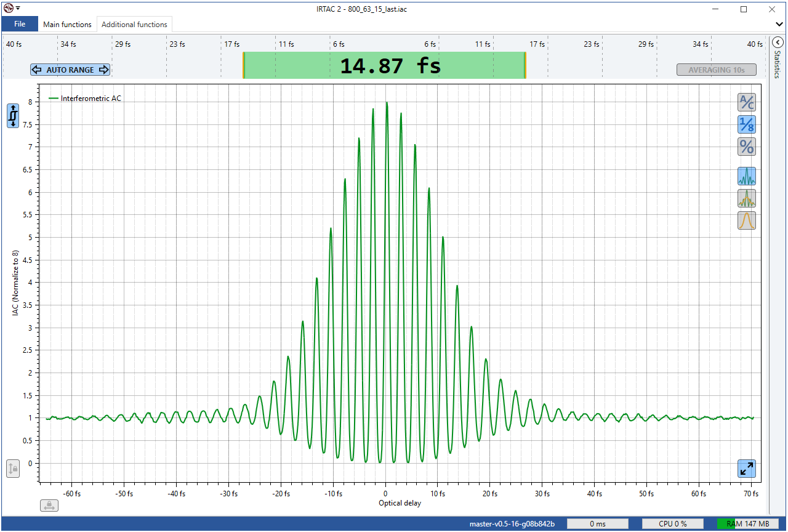Click the vertical axis lock icon
This screenshot has height=532, width=788.
(13, 469)
